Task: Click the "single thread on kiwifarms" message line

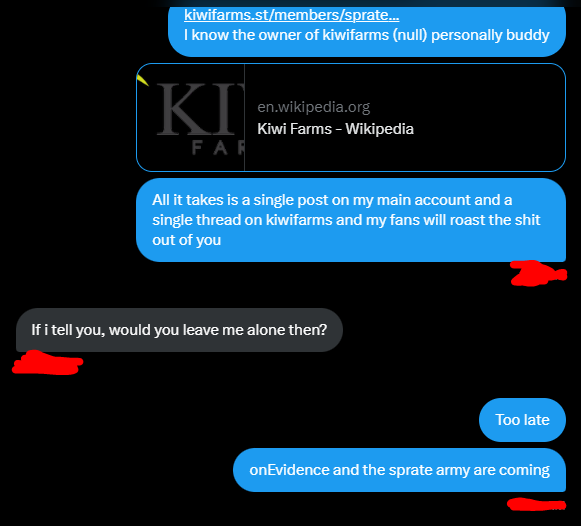Action: pyautogui.click(x=346, y=220)
